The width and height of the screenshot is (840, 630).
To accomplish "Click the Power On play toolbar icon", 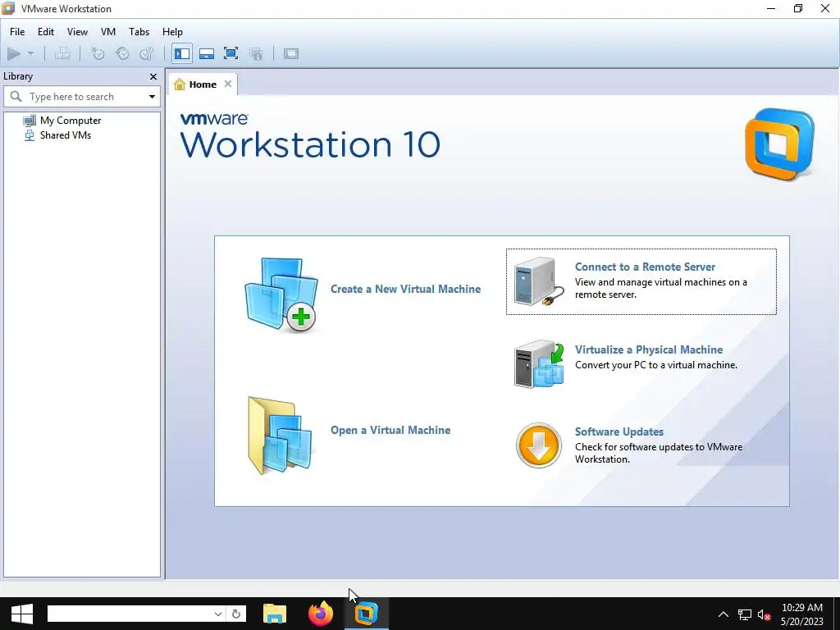I will (14, 53).
